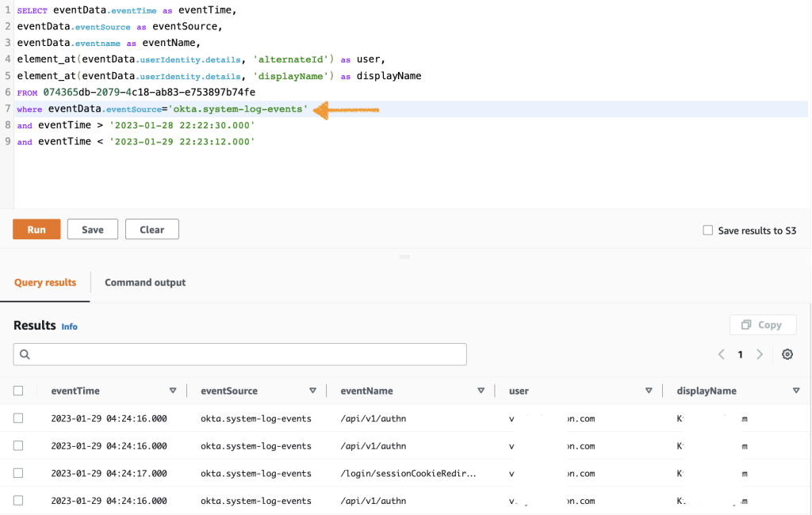Open the results table settings gear
The image size is (812, 515).
(x=787, y=354)
